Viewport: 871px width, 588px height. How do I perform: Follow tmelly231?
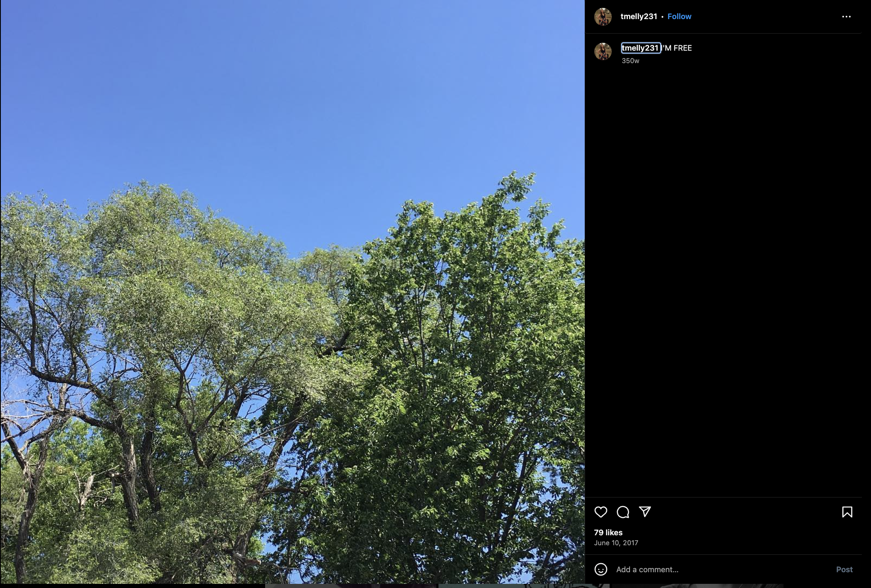coord(679,17)
